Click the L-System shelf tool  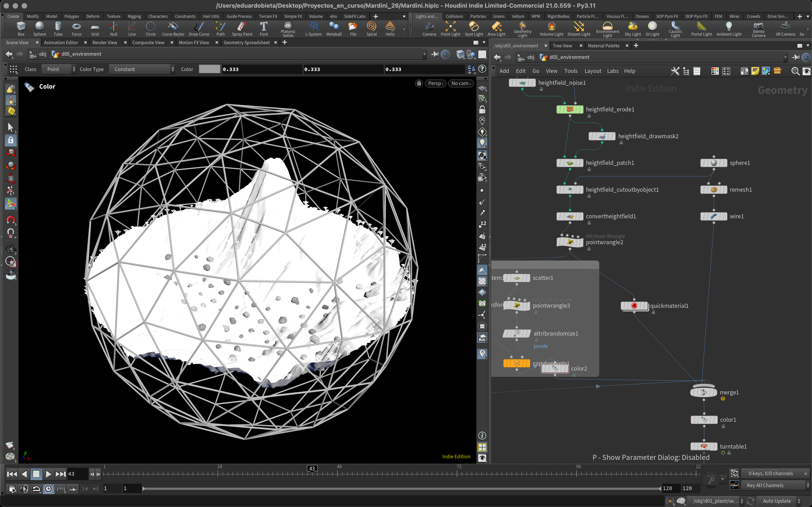point(313,28)
